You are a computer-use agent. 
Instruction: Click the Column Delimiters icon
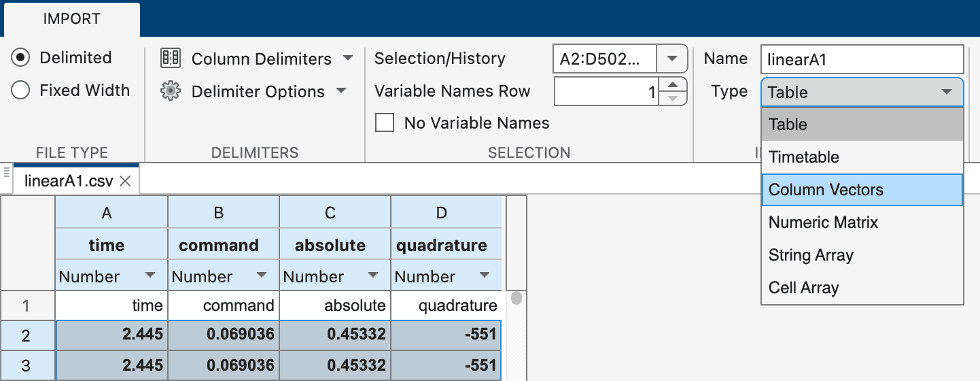click(x=170, y=59)
